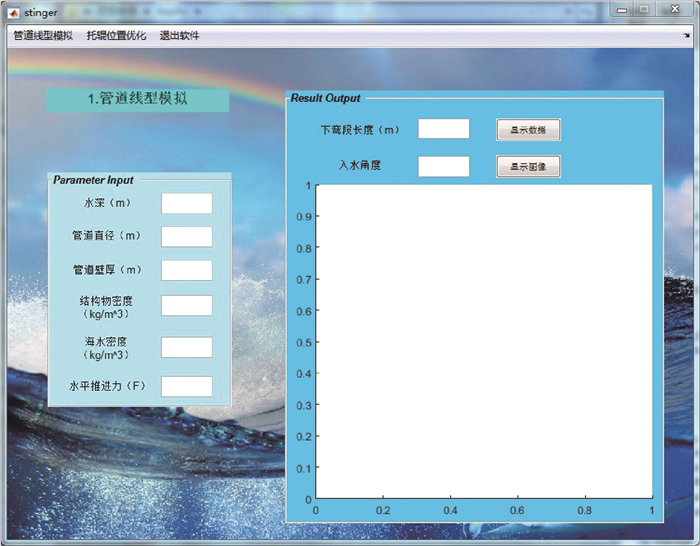Select the 管道壁厚（m）text field
Viewport: 700px width, 546px height.
[187, 270]
